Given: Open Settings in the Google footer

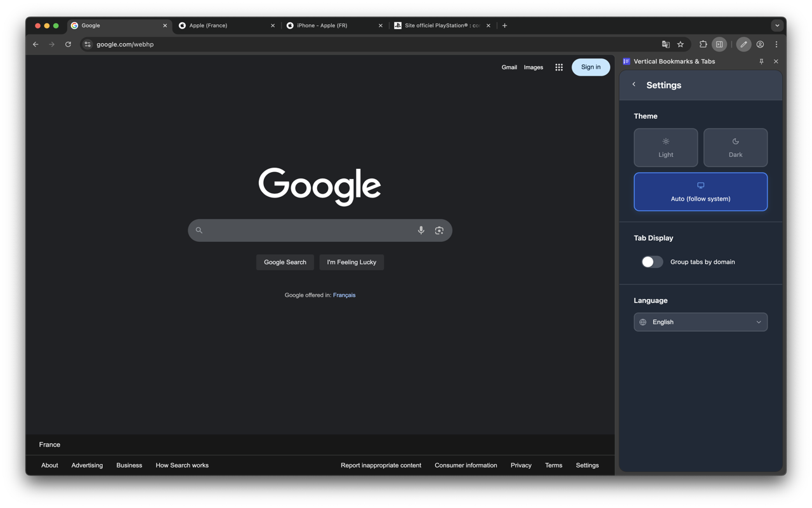Looking at the screenshot, I should pyautogui.click(x=587, y=465).
